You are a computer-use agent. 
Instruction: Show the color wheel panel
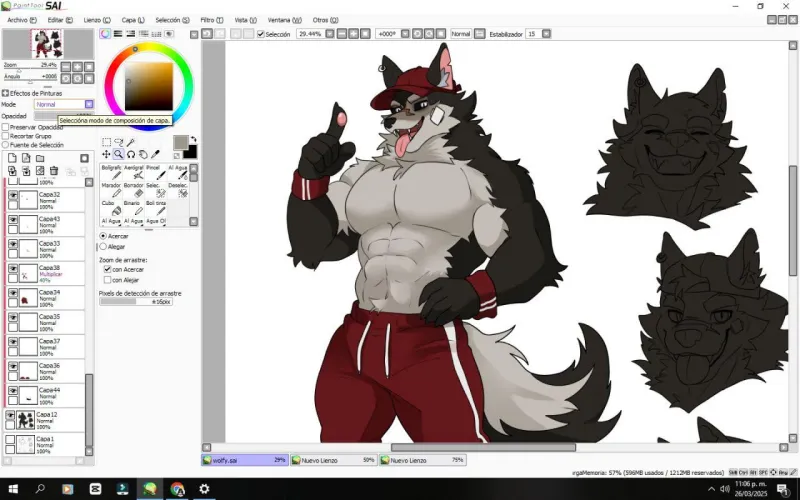tap(105, 34)
